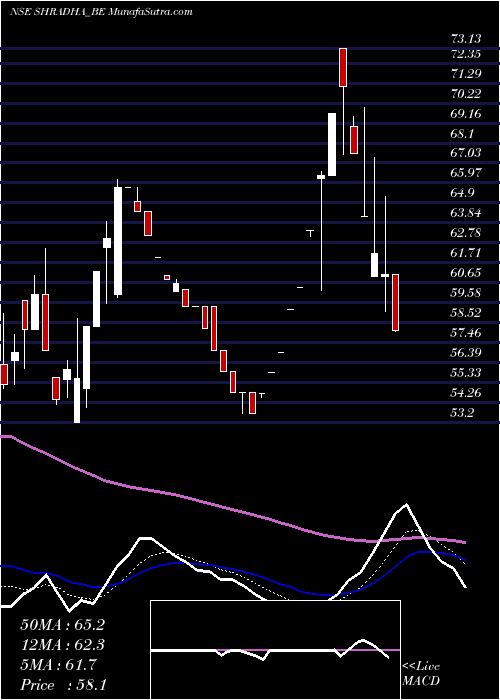
Task: Click the last red candlestick ending near 57.46
Action: click(x=395, y=303)
